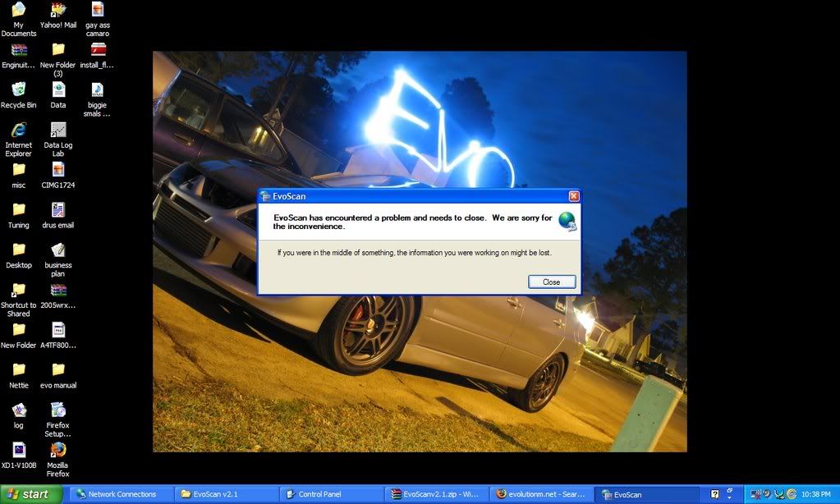Click Close in the EvoScan error dialog

click(x=551, y=282)
